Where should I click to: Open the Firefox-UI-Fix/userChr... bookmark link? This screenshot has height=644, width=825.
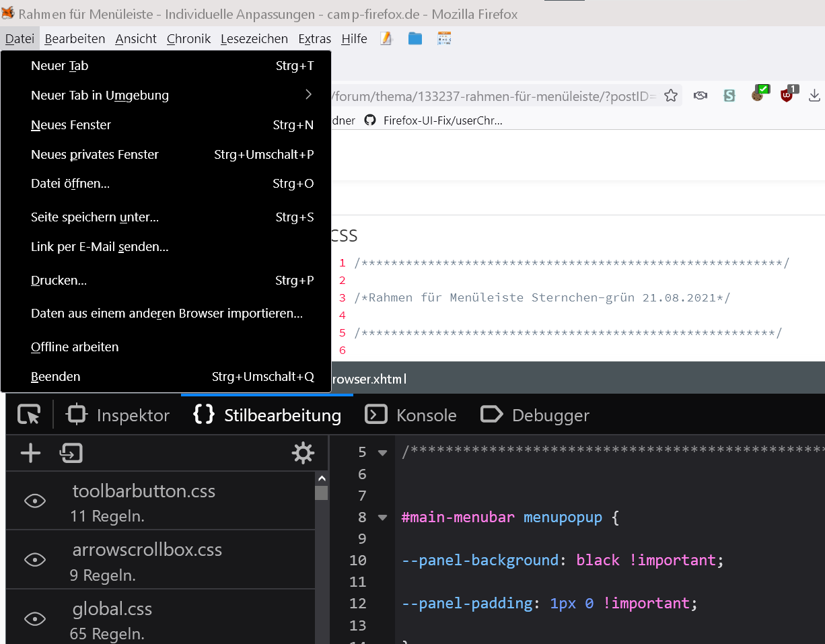(x=442, y=120)
